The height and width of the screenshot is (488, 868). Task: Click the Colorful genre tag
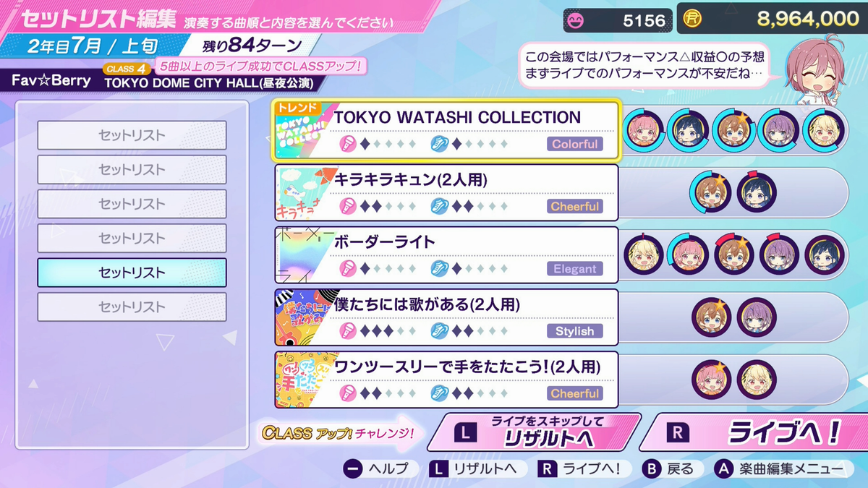pyautogui.click(x=575, y=144)
